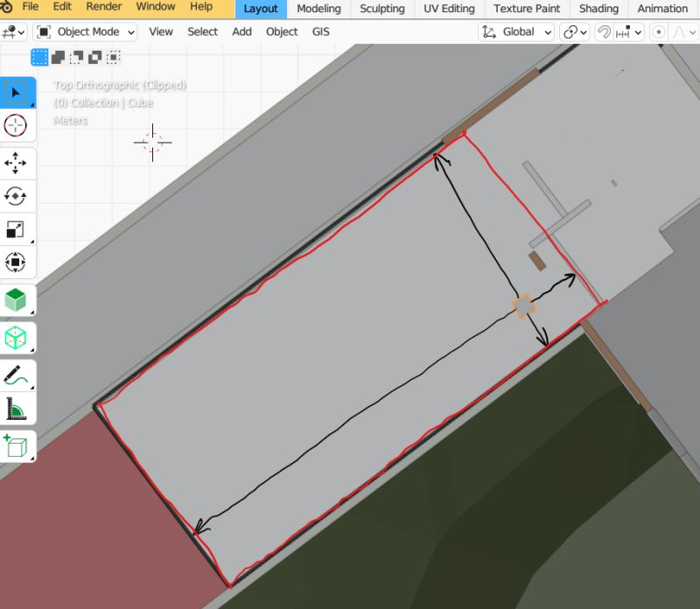
Task: Open the File menu
Action: tap(31, 7)
